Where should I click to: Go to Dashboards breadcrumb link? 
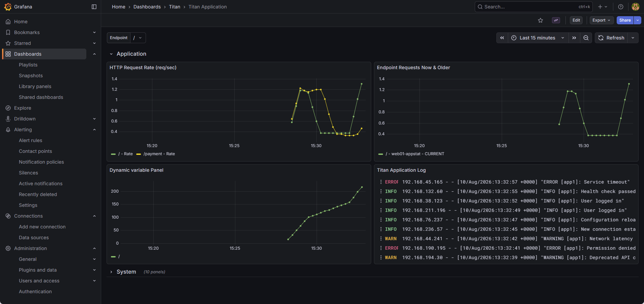[147, 7]
